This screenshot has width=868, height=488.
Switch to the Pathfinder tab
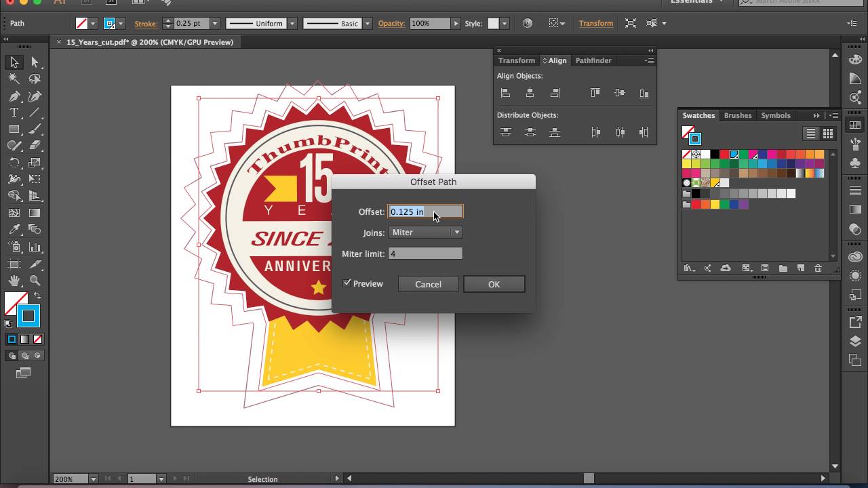pyautogui.click(x=593, y=60)
